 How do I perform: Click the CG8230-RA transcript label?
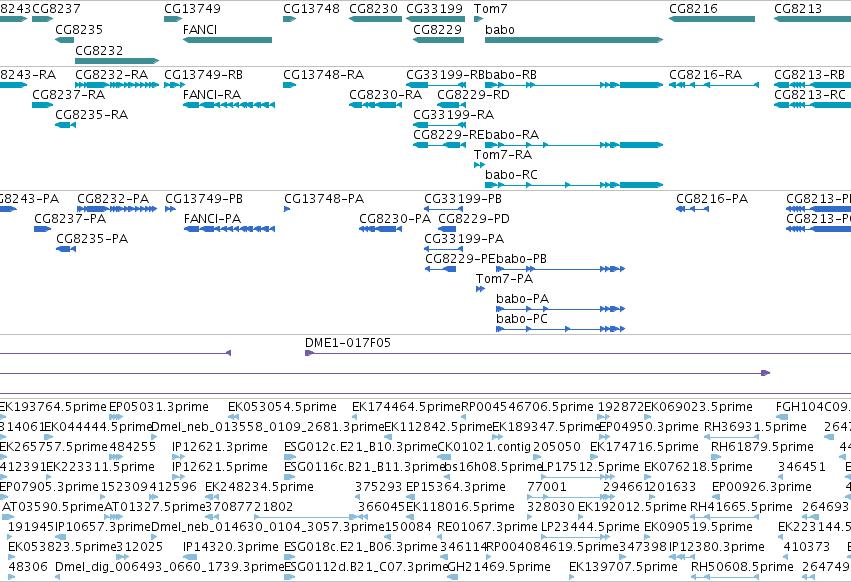coord(385,94)
